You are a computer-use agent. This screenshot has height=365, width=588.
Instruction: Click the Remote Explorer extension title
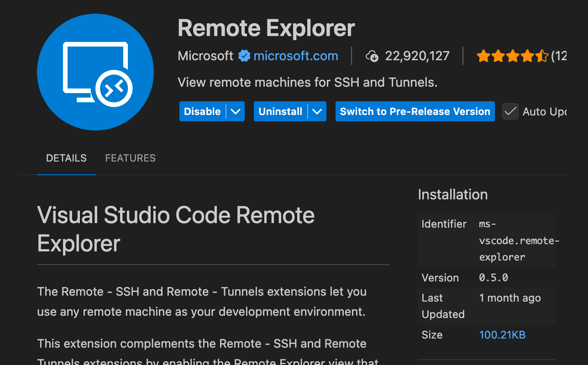[x=266, y=28]
